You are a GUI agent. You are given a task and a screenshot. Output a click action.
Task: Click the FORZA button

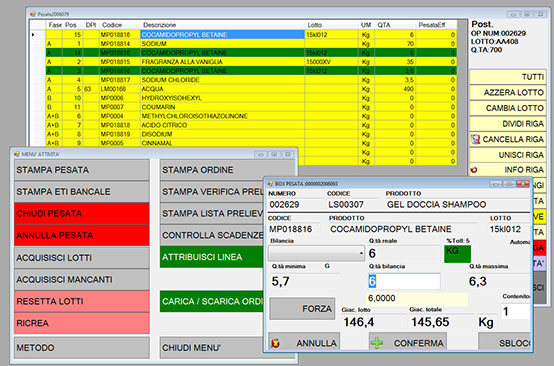point(302,309)
